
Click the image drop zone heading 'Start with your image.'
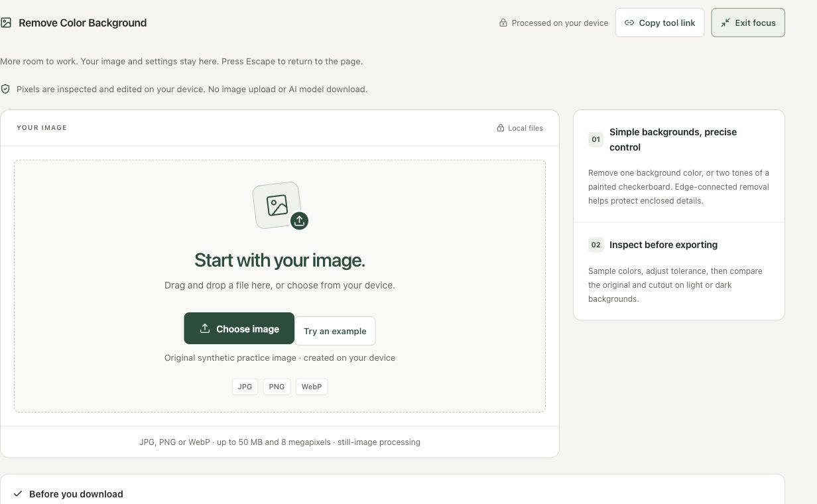pos(280,260)
